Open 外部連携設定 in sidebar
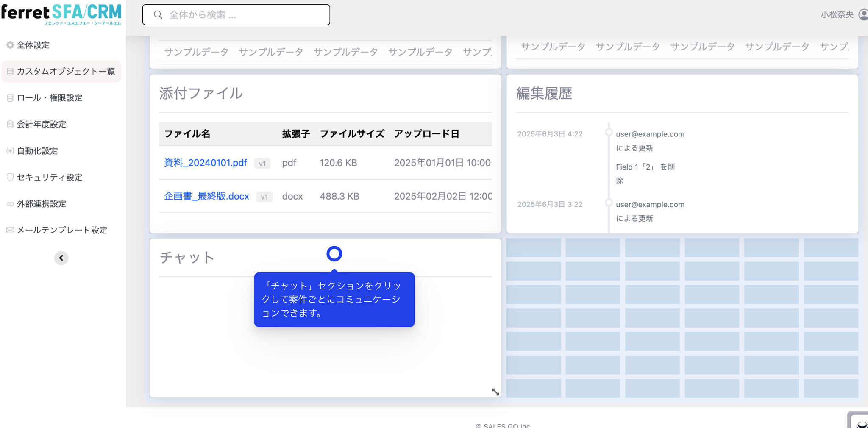 pyautogui.click(x=42, y=204)
